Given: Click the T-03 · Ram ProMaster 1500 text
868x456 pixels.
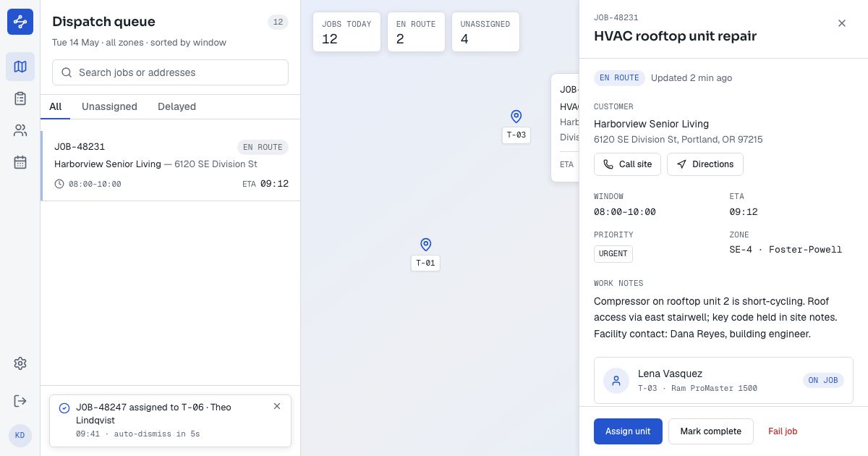Looking at the screenshot, I should pyautogui.click(x=697, y=389).
